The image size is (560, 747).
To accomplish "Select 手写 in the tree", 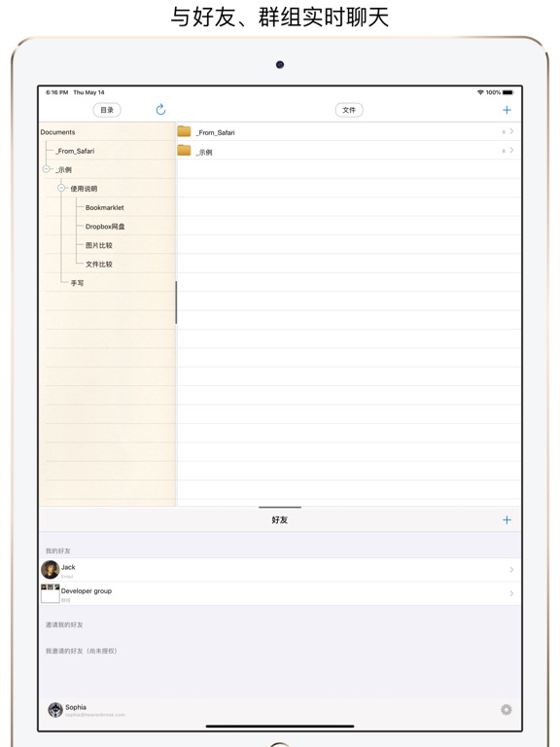I will click(x=77, y=283).
